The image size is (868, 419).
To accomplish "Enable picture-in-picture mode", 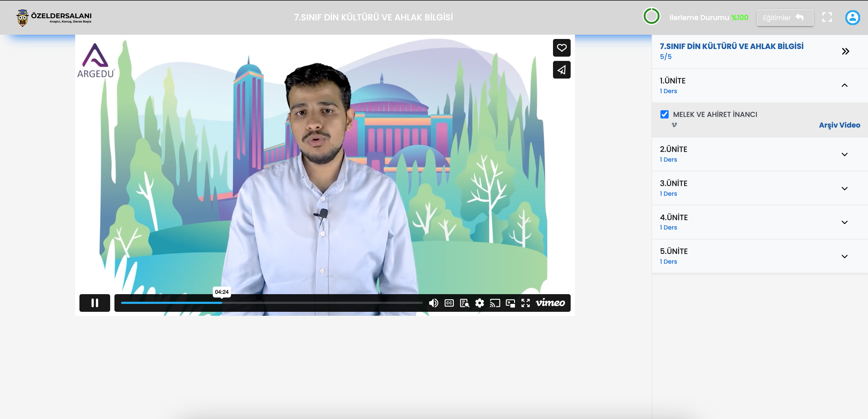I will (x=510, y=303).
